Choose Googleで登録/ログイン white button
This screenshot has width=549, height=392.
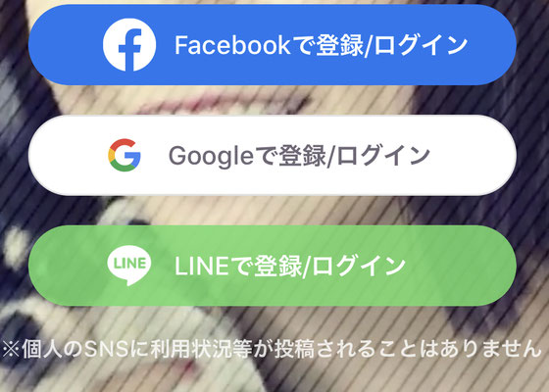click(x=273, y=155)
